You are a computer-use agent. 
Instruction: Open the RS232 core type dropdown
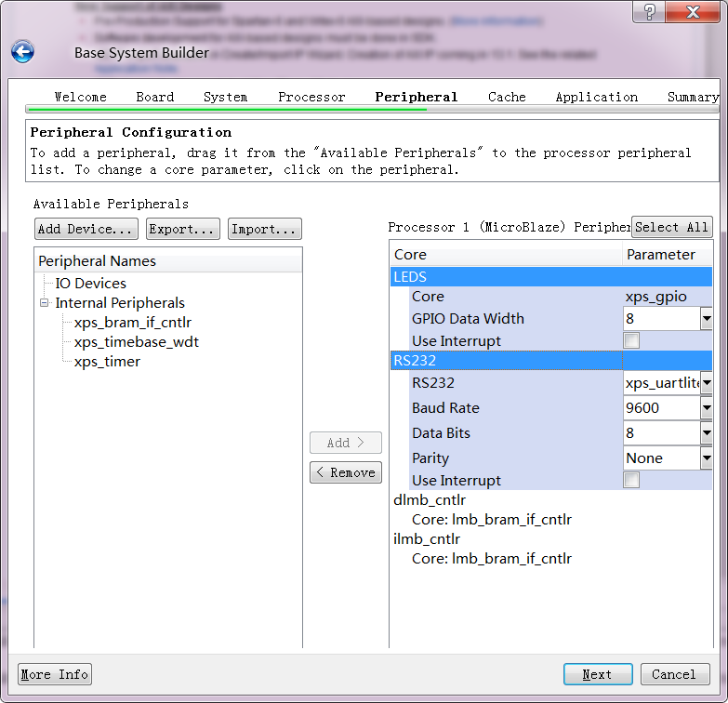(x=706, y=382)
